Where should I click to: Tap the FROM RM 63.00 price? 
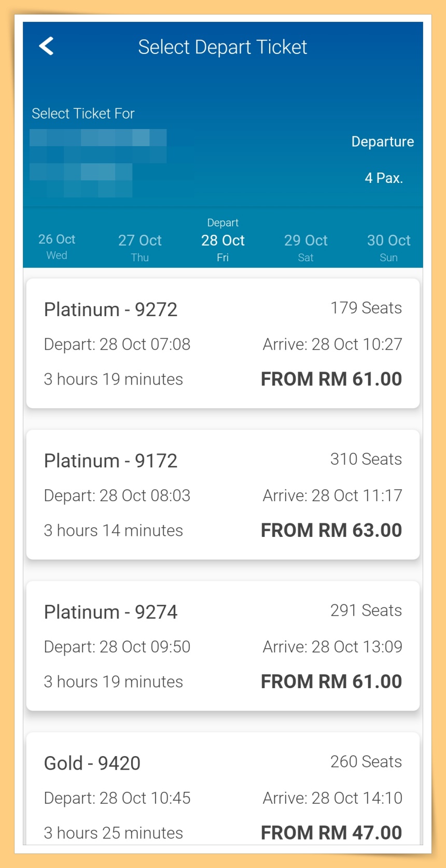pyautogui.click(x=331, y=530)
